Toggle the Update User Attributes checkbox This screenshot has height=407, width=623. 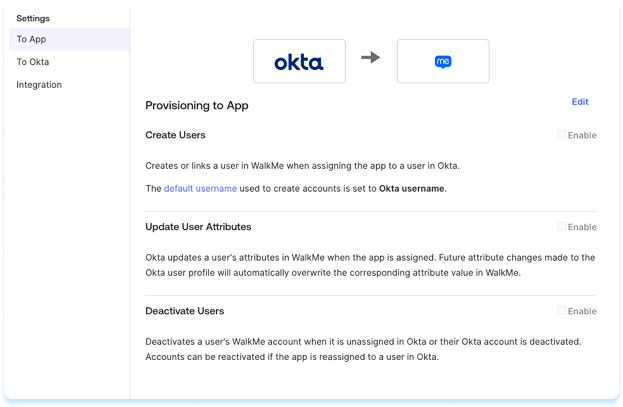[x=562, y=227]
